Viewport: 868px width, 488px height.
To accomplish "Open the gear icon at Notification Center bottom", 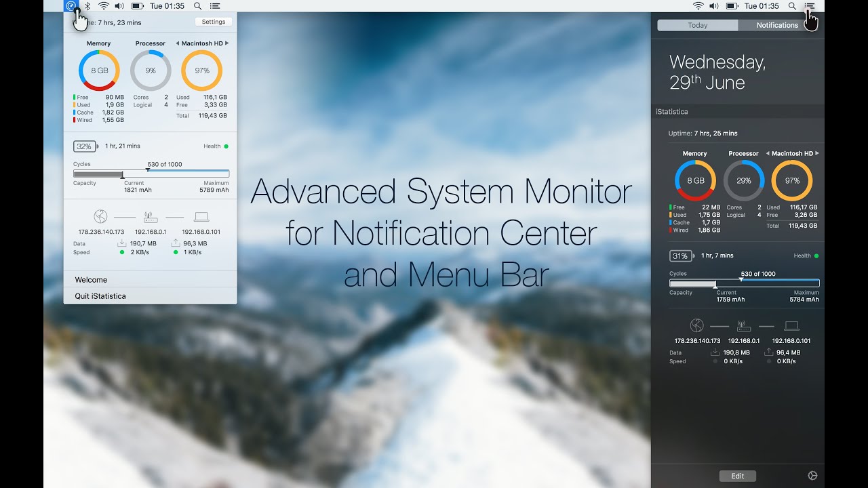I will pos(812,476).
